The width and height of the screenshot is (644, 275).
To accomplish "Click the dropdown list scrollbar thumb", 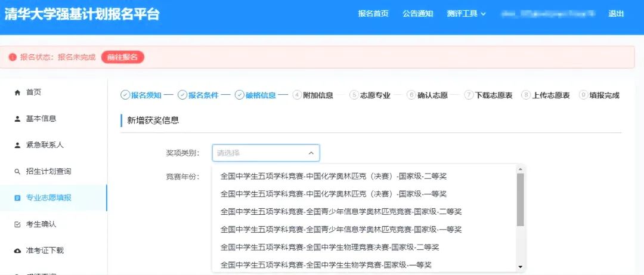I will [x=521, y=200].
